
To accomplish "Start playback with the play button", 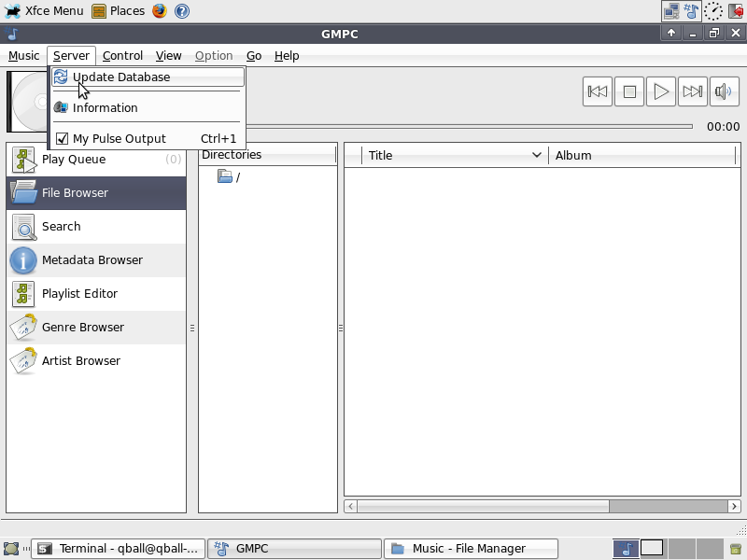I will point(661,91).
